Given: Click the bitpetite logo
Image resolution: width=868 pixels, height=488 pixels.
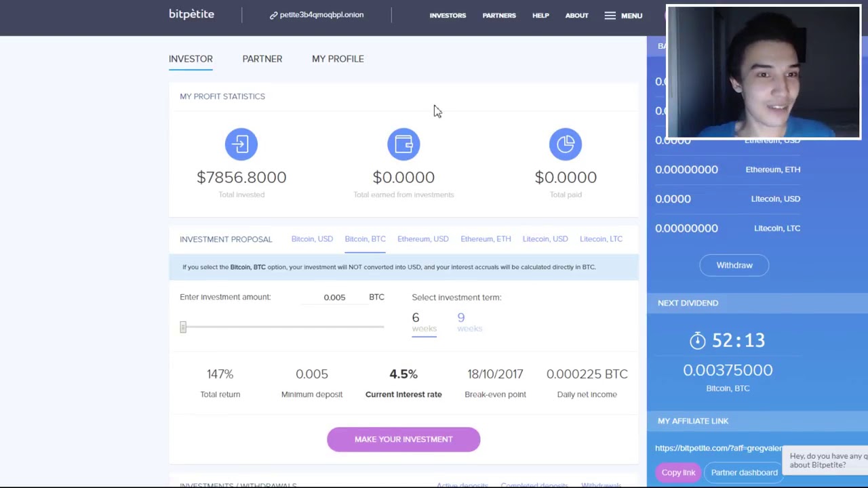Looking at the screenshot, I should click(x=191, y=14).
